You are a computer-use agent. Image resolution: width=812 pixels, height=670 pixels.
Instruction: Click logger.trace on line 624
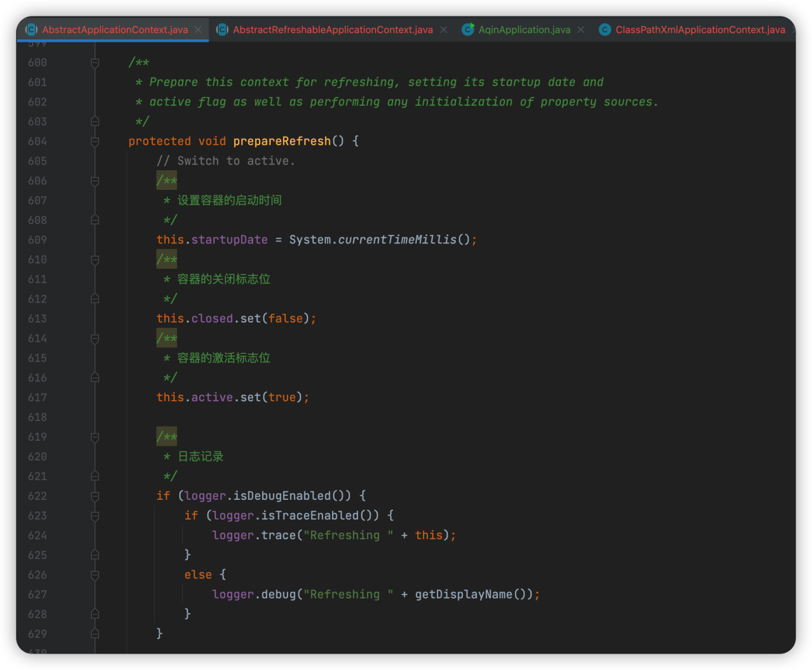click(254, 536)
